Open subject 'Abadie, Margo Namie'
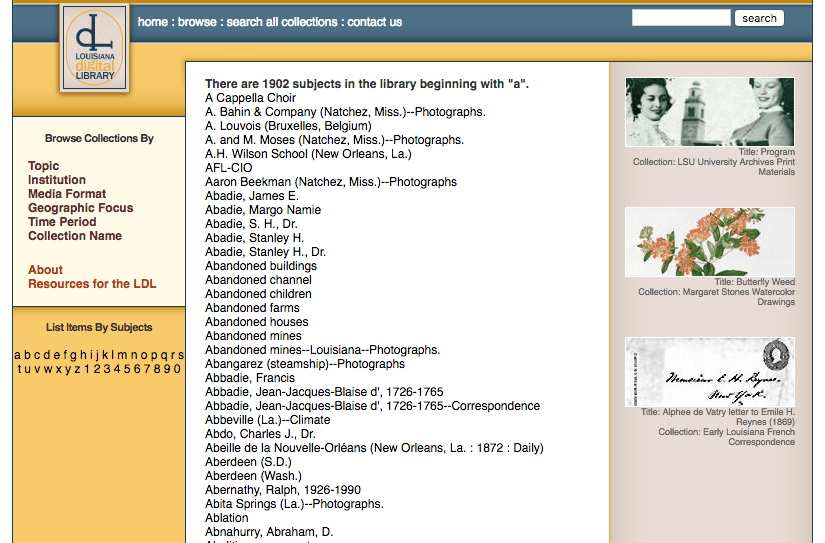The image size is (825, 543). tap(263, 210)
